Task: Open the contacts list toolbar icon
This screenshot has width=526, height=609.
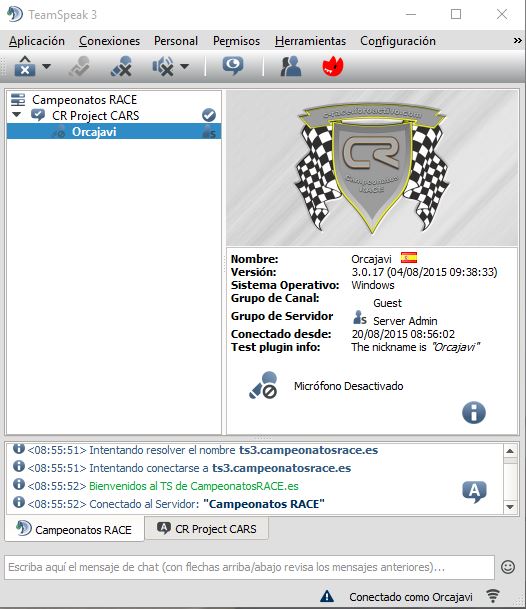Action: click(x=291, y=66)
